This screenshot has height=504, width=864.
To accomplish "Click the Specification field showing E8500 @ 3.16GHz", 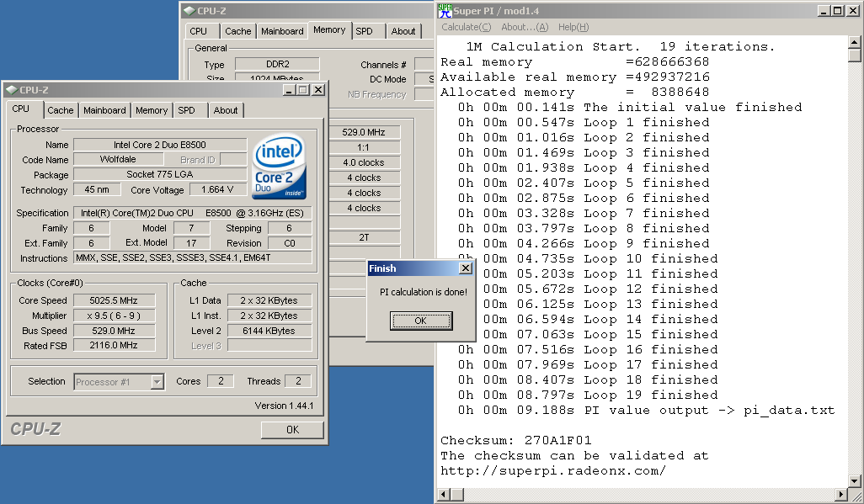I will [192, 213].
